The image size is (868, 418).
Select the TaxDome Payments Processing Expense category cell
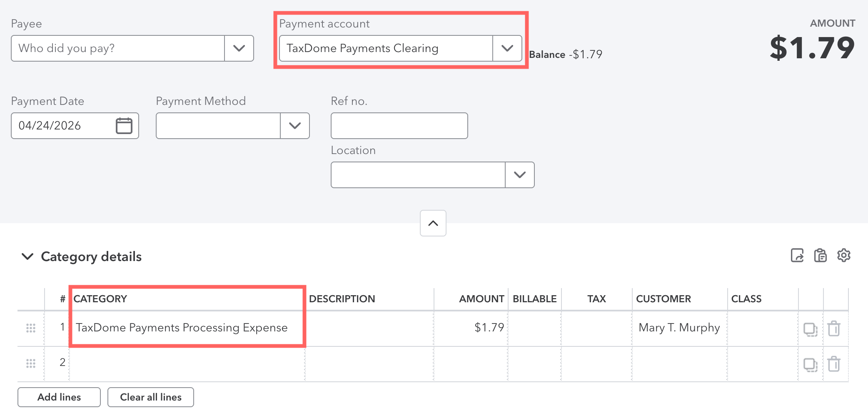tap(187, 328)
